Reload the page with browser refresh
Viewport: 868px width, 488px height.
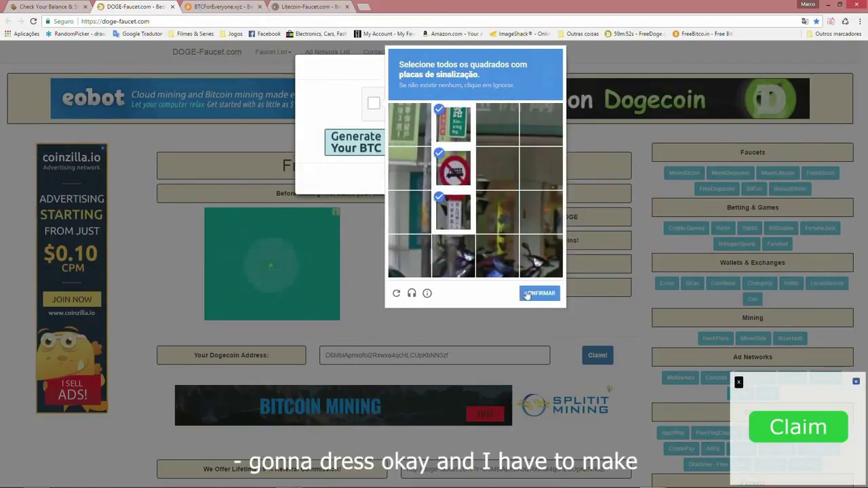click(x=33, y=21)
